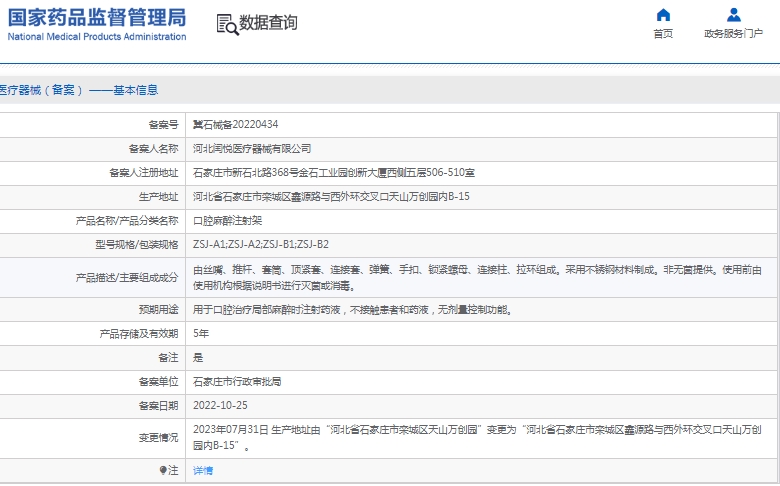This screenshot has width=780, height=486.
Task: Click the 产品描述/主要组成成分 label
Action: [127, 278]
